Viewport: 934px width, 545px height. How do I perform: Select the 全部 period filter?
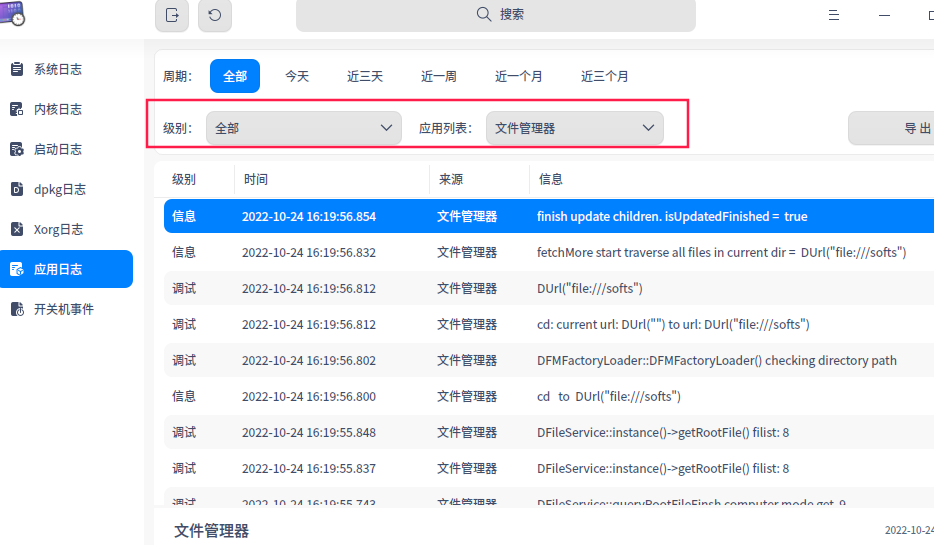pyautogui.click(x=235, y=76)
